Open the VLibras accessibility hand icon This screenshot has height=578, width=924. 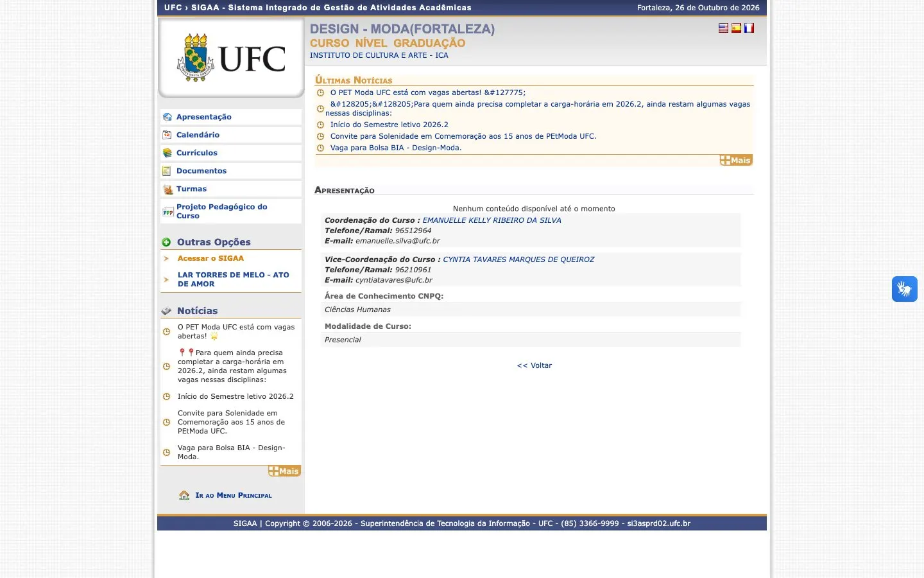[x=905, y=289]
